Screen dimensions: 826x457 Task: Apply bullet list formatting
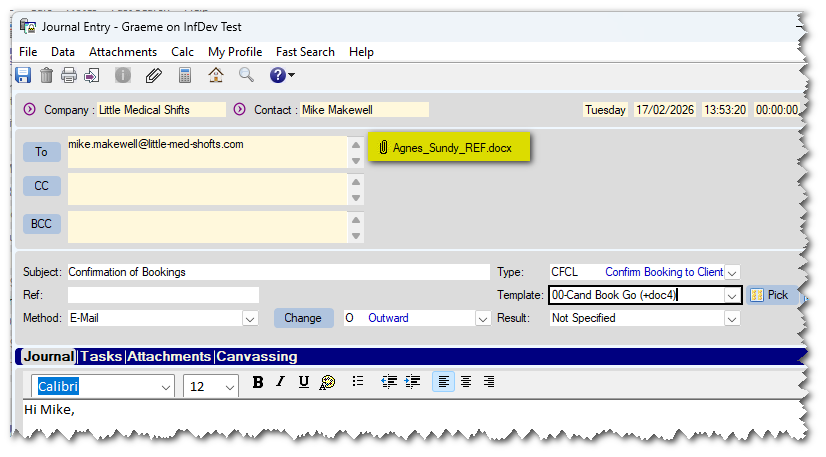point(358,381)
